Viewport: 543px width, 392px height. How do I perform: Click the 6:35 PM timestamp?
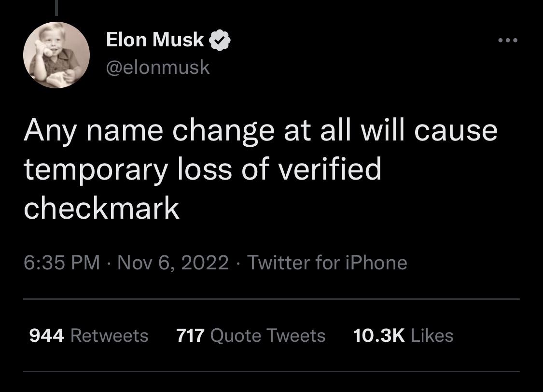pyautogui.click(x=62, y=263)
